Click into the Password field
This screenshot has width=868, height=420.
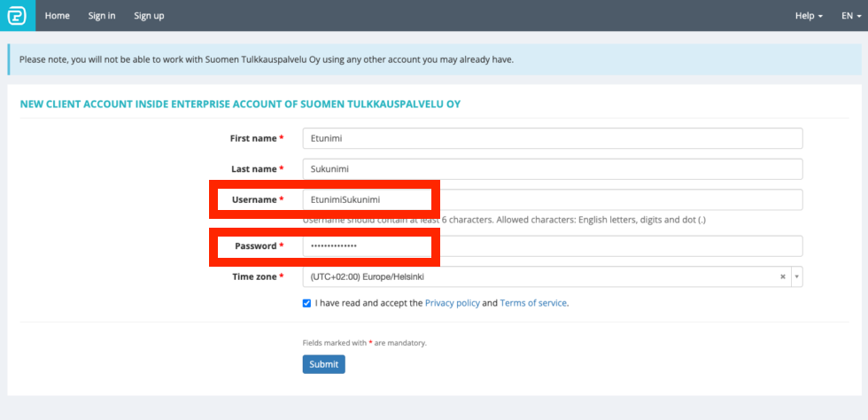(553, 246)
